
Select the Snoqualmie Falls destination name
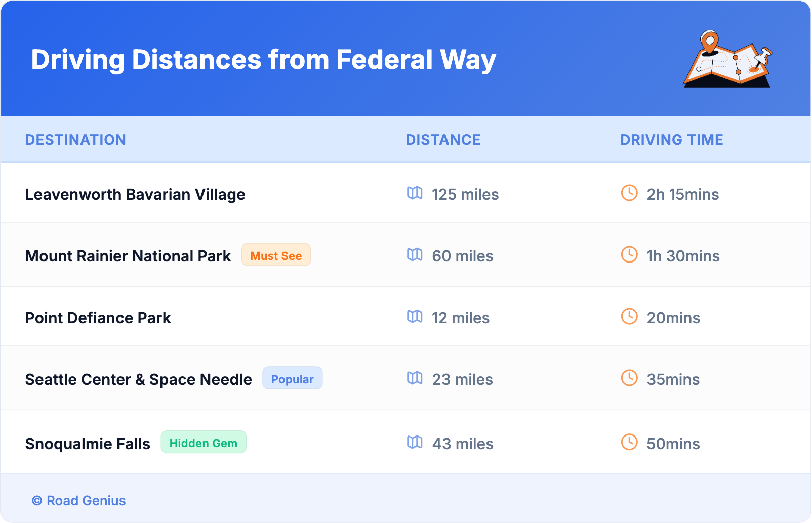tap(88, 444)
